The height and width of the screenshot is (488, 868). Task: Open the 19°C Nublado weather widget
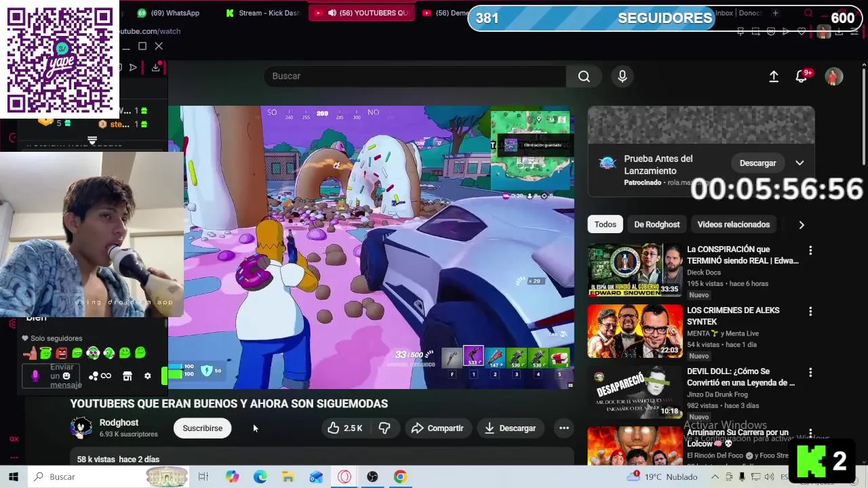662,477
